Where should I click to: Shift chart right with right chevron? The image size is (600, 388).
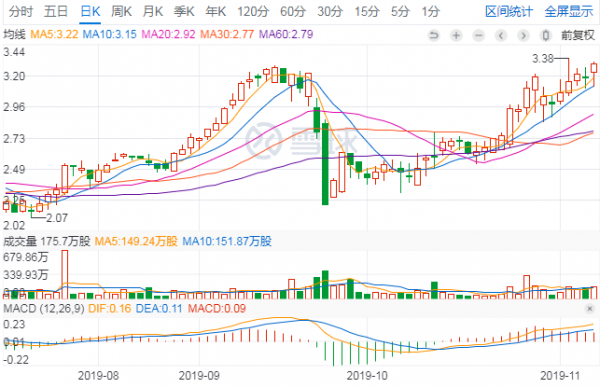coord(523,36)
